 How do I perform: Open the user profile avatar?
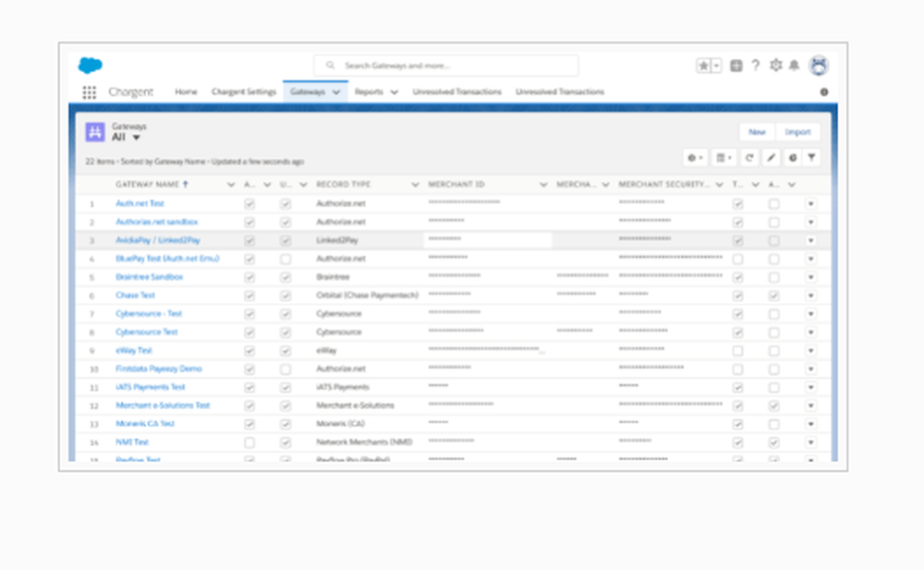[819, 66]
